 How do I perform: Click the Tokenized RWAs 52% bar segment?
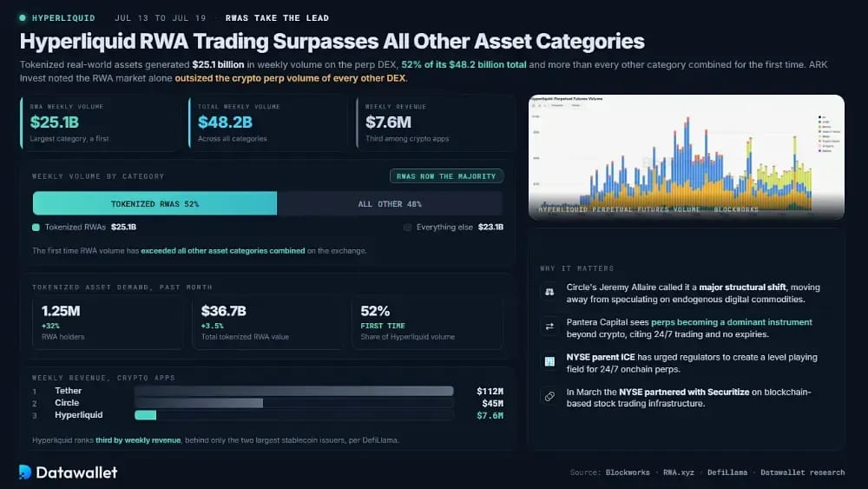pos(155,204)
